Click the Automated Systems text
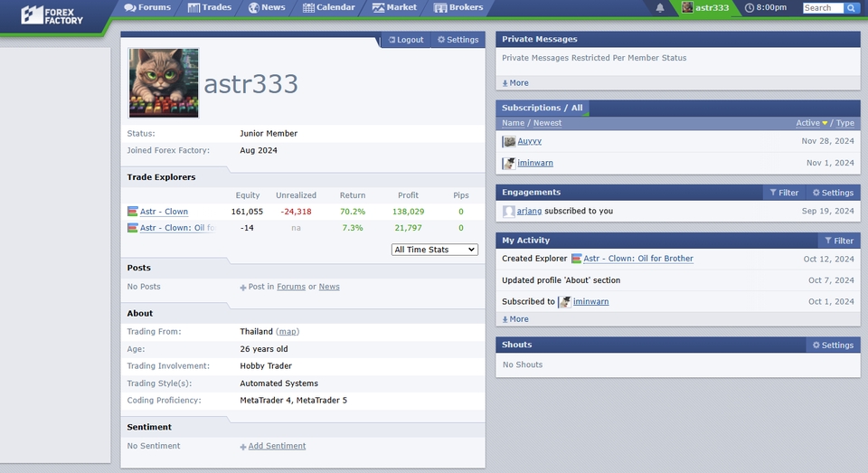The width and height of the screenshot is (868, 473). pyautogui.click(x=279, y=383)
